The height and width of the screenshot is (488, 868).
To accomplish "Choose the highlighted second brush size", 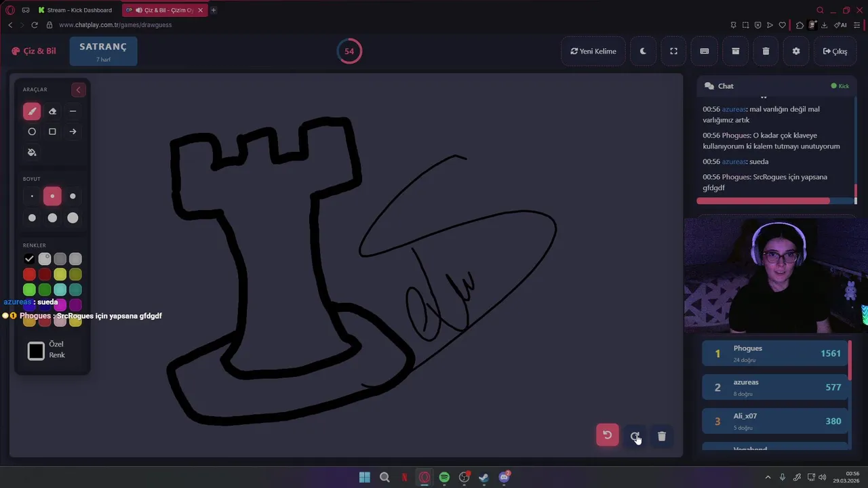I will coord(52,197).
